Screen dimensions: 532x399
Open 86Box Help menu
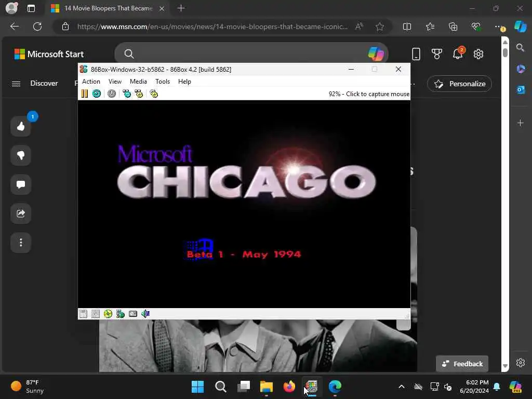[x=184, y=82]
